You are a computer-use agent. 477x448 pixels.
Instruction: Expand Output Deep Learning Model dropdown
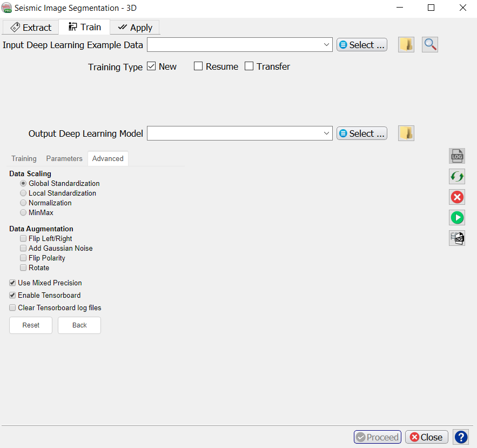click(327, 133)
